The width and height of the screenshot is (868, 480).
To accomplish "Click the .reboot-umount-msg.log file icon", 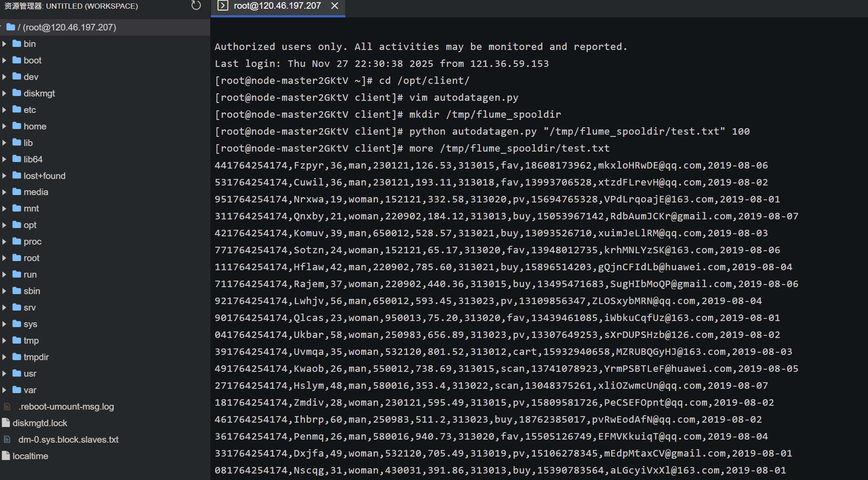I will pos(7,407).
